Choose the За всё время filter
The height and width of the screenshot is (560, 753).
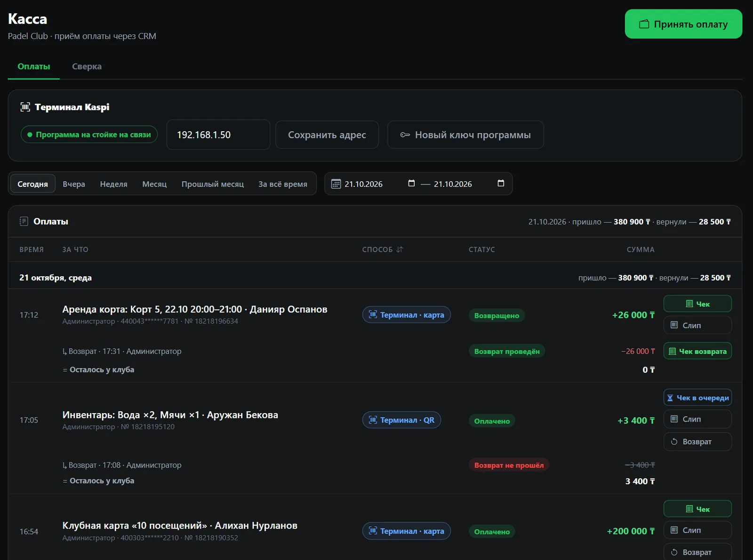click(x=283, y=184)
